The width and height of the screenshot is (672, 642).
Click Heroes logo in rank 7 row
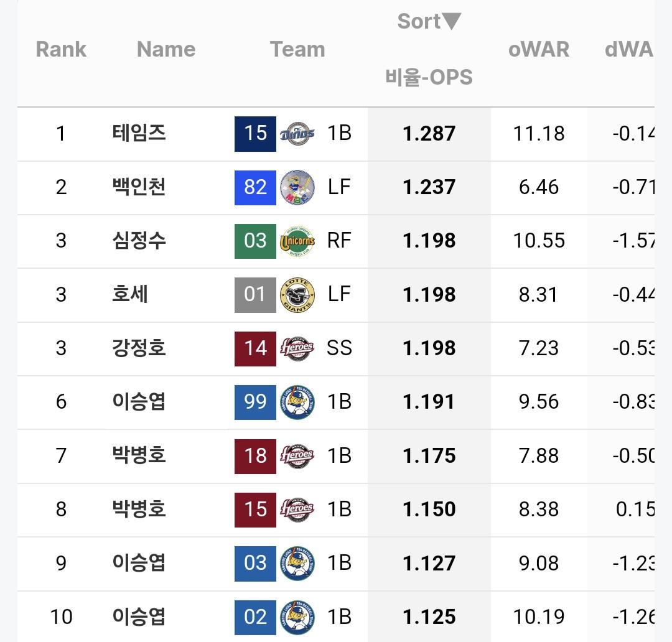click(x=297, y=456)
